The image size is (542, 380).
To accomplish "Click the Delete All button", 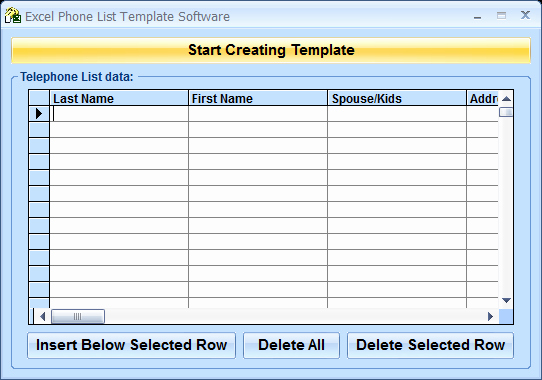I will coord(291,345).
